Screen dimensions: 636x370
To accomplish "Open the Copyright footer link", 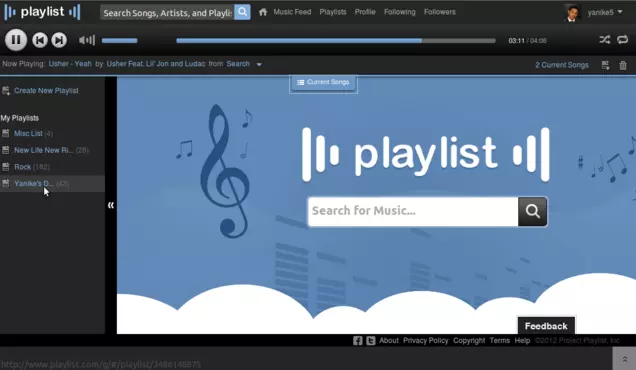I will click(x=469, y=341).
